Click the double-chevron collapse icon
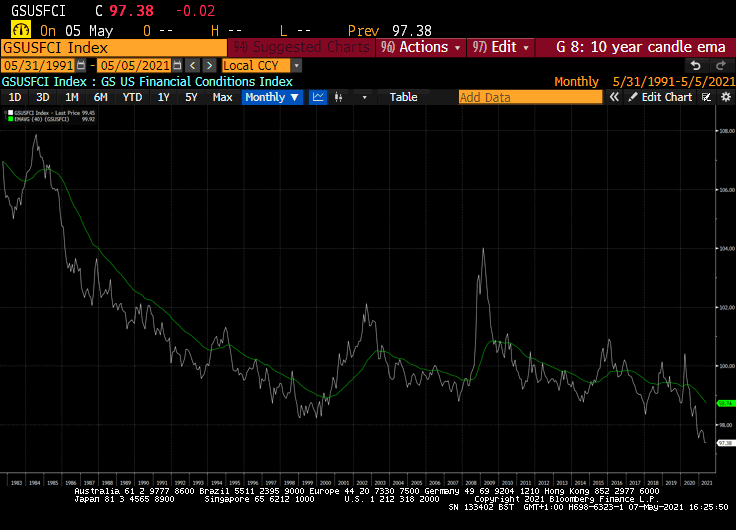The image size is (736, 530). [615, 97]
